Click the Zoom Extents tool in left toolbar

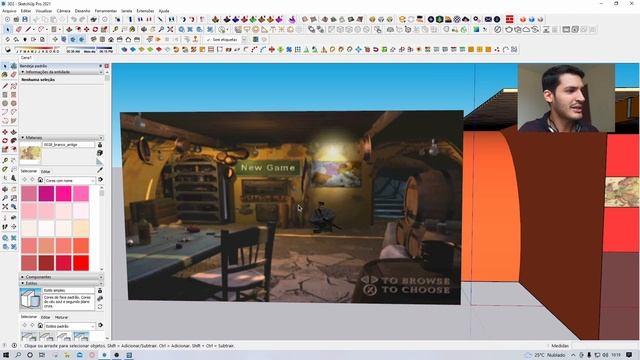(x=4, y=207)
